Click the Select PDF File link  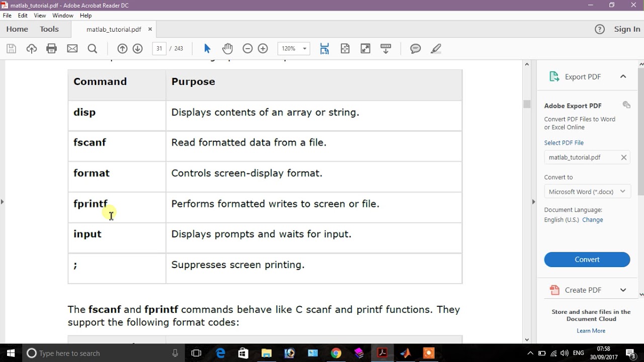(x=563, y=143)
